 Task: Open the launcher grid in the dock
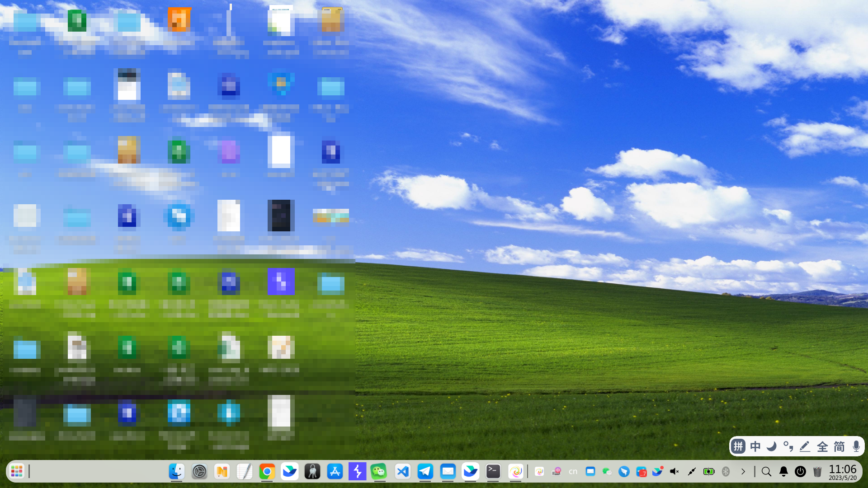(x=17, y=471)
